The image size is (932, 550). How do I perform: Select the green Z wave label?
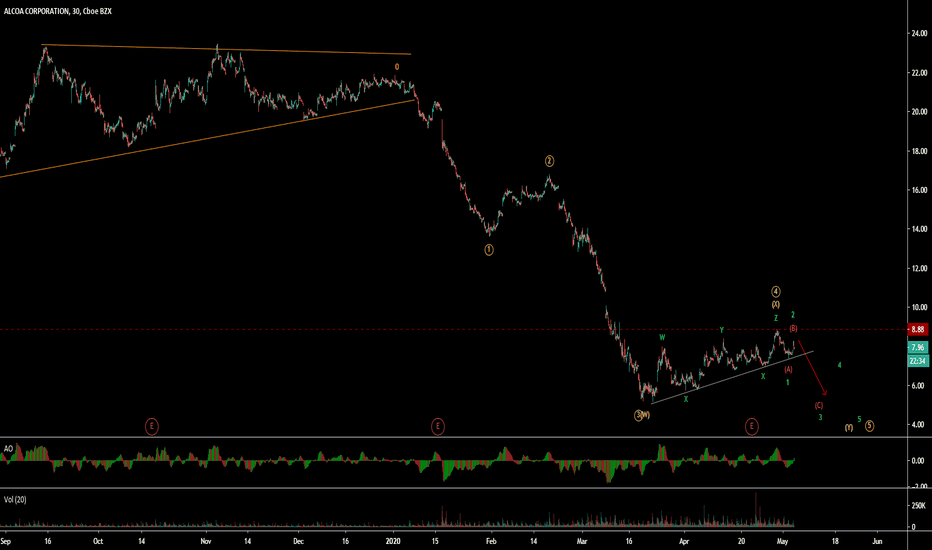[x=776, y=318]
